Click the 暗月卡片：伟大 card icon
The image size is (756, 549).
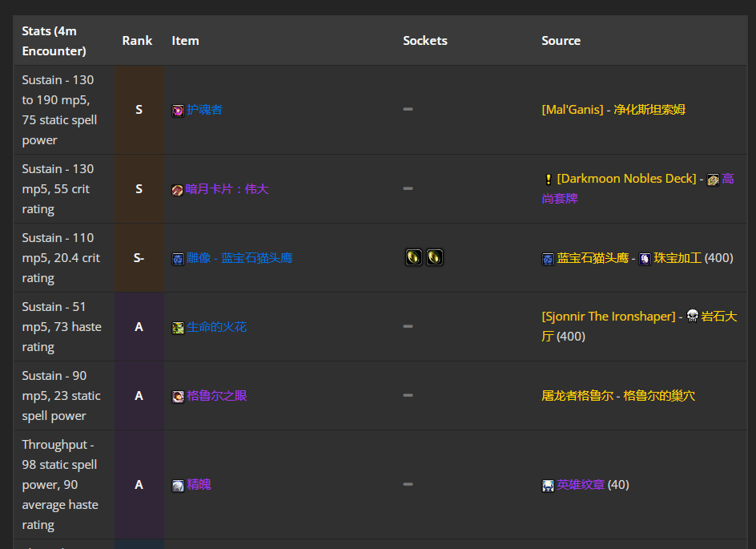[x=178, y=190]
